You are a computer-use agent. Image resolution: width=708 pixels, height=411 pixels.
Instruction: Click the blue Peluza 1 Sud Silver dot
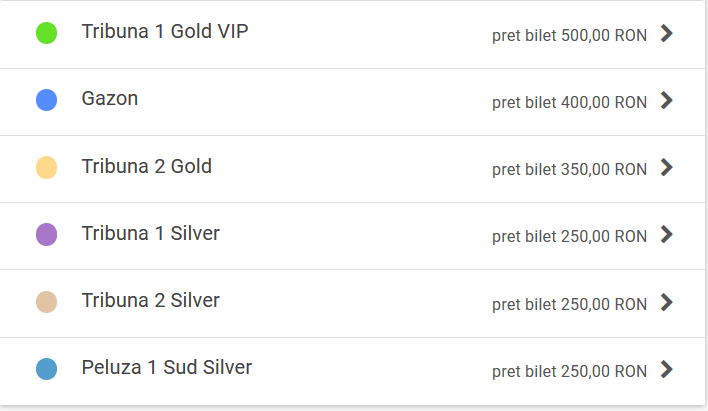pos(46,369)
